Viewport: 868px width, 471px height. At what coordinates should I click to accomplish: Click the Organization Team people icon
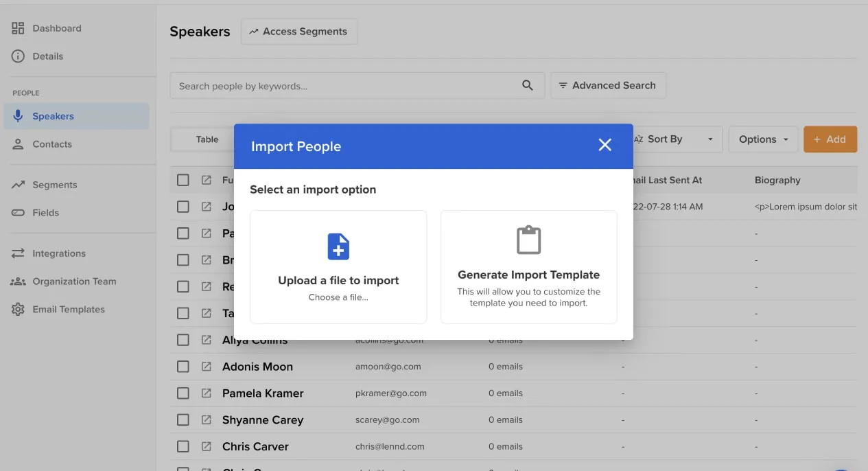pos(18,282)
